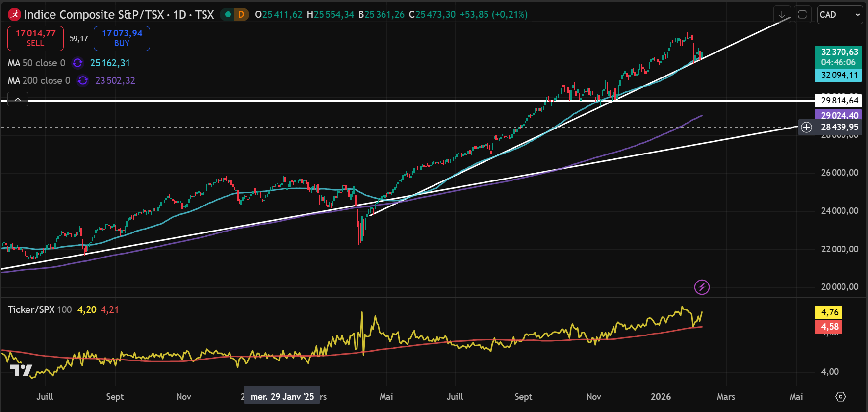Click the red S&P/TSX symbol logo
Image resolution: width=868 pixels, height=412 pixels.
coord(15,15)
